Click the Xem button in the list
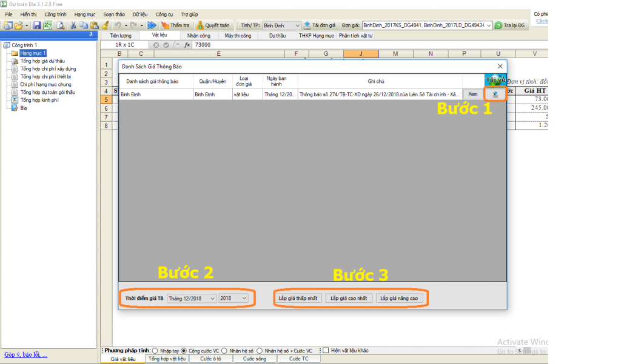 click(472, 94)
